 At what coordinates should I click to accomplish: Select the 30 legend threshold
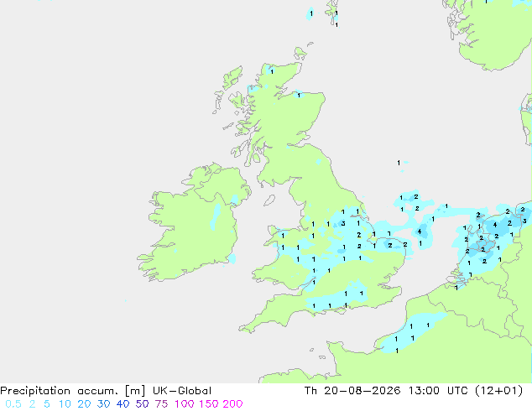[103, 404]
